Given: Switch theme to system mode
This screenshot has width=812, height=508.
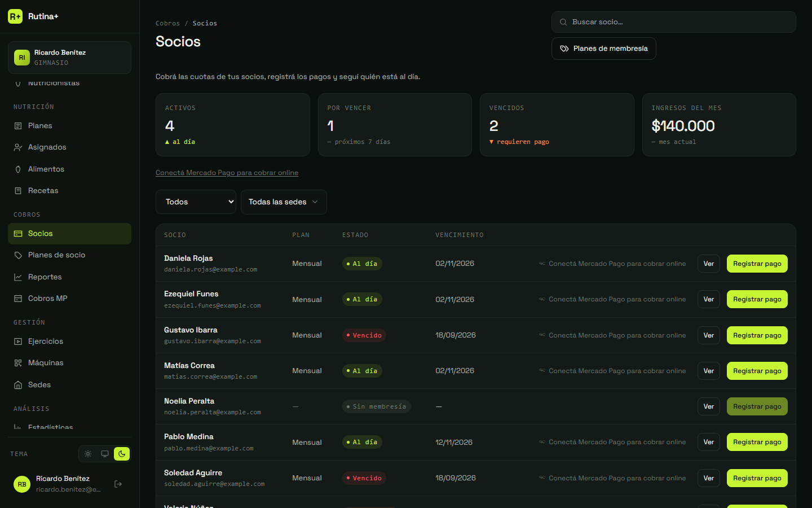Looking at the screenshot, I should 105,454.
